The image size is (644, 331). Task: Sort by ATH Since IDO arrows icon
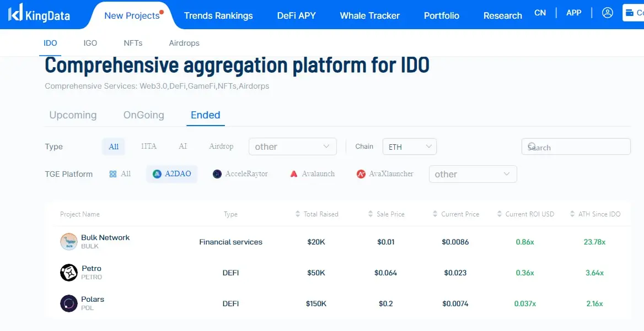coord(572,214)
